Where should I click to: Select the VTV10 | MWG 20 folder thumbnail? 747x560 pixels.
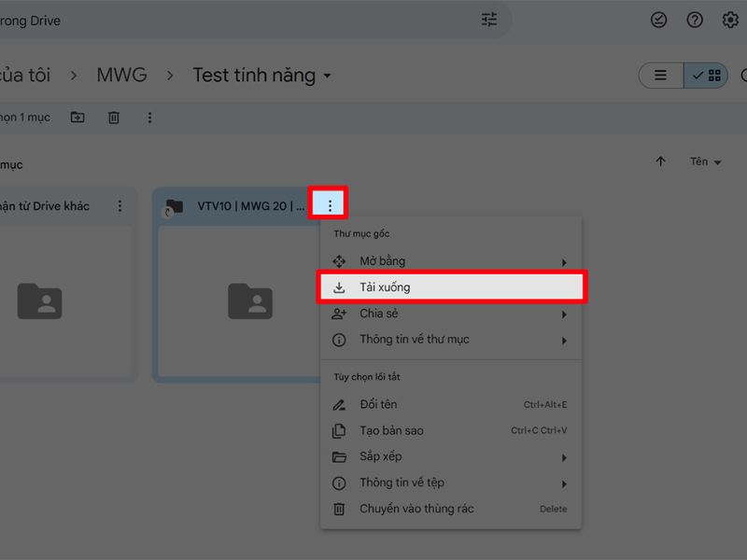(x=239, y=301)
